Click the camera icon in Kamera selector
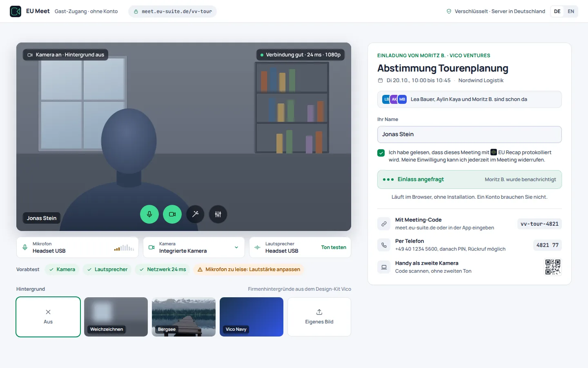This screenshot has width=588, height=368. tap(151, 247)
